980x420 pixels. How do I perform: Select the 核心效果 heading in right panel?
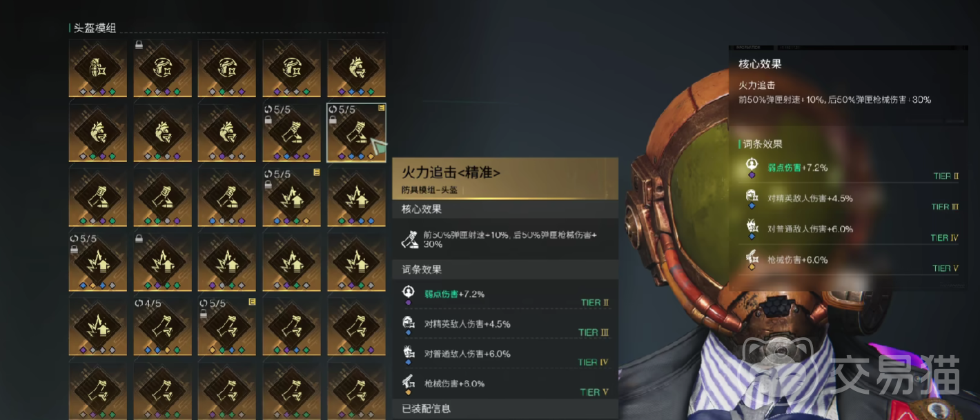760,63
